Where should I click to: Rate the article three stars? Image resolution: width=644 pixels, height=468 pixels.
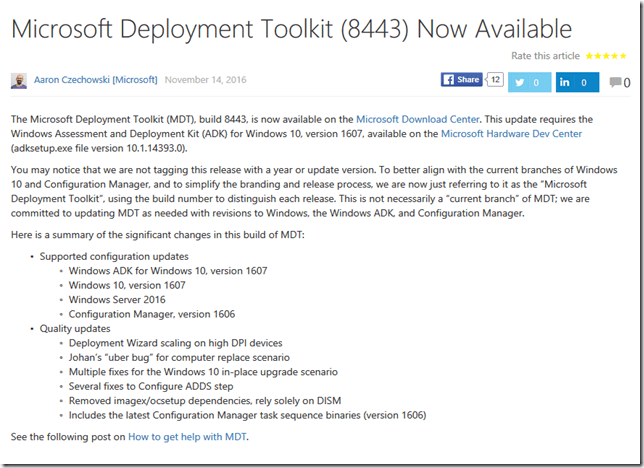click(607, 57)
